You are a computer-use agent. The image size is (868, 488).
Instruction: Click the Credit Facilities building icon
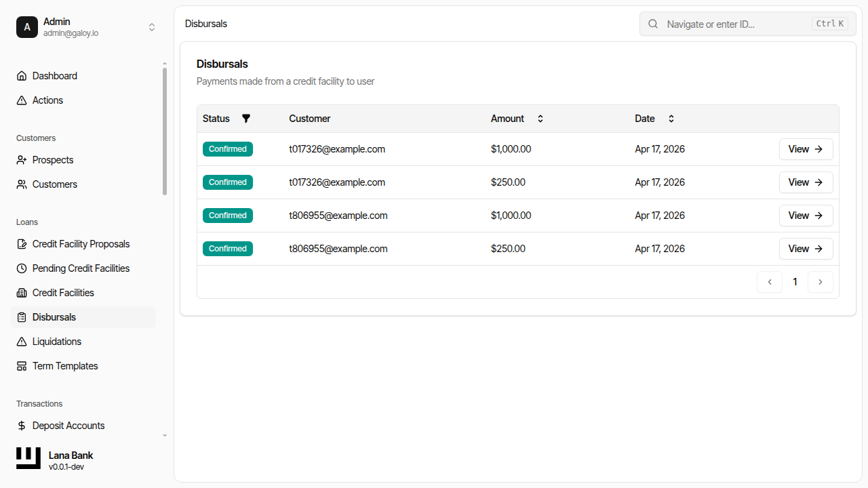point(22,293)
